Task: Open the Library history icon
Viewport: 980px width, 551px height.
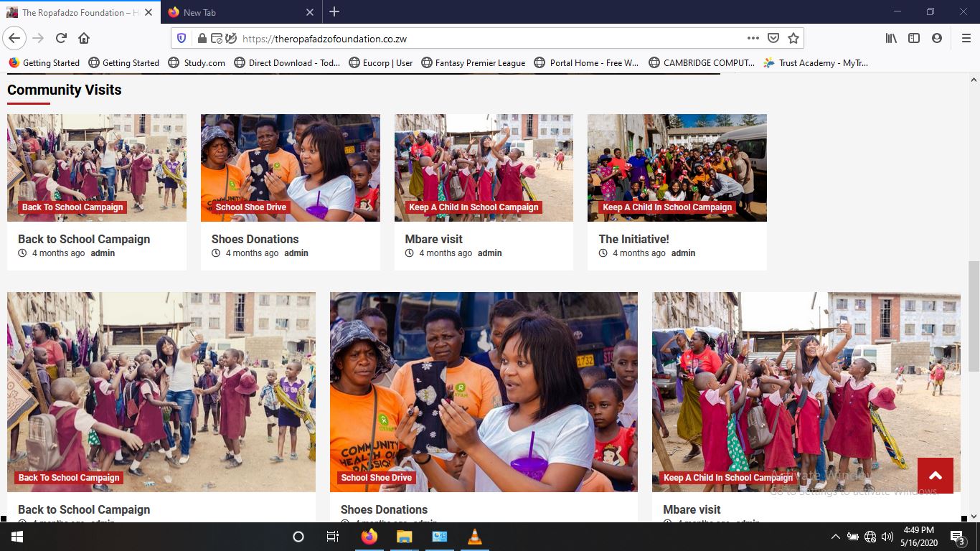Action: (890, 38)
